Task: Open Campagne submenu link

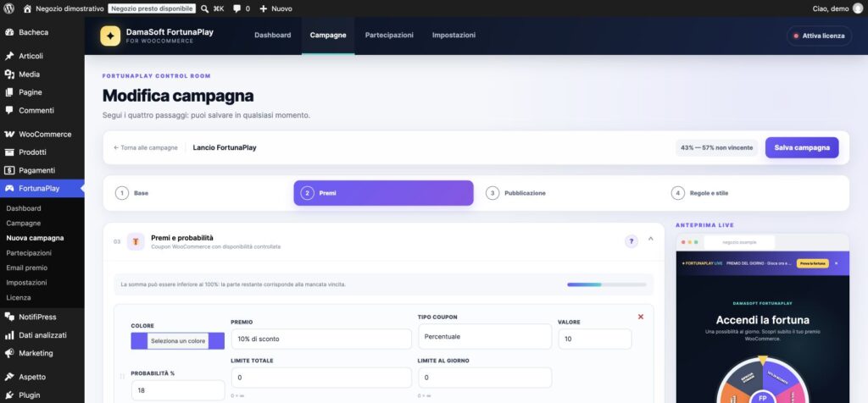Action: click(23, 224)
